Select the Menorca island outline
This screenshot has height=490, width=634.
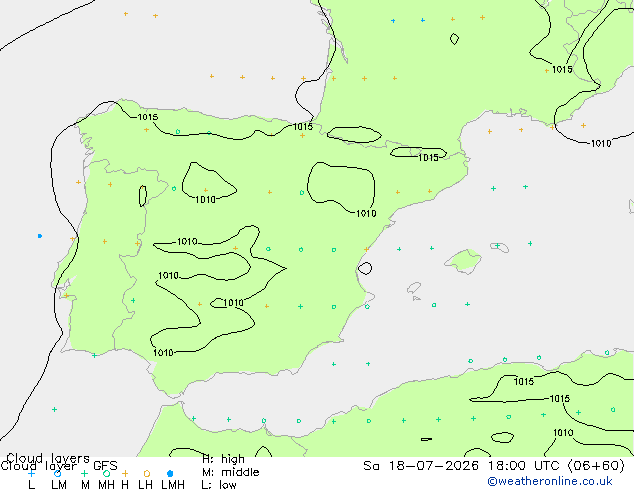pos(499,247)
